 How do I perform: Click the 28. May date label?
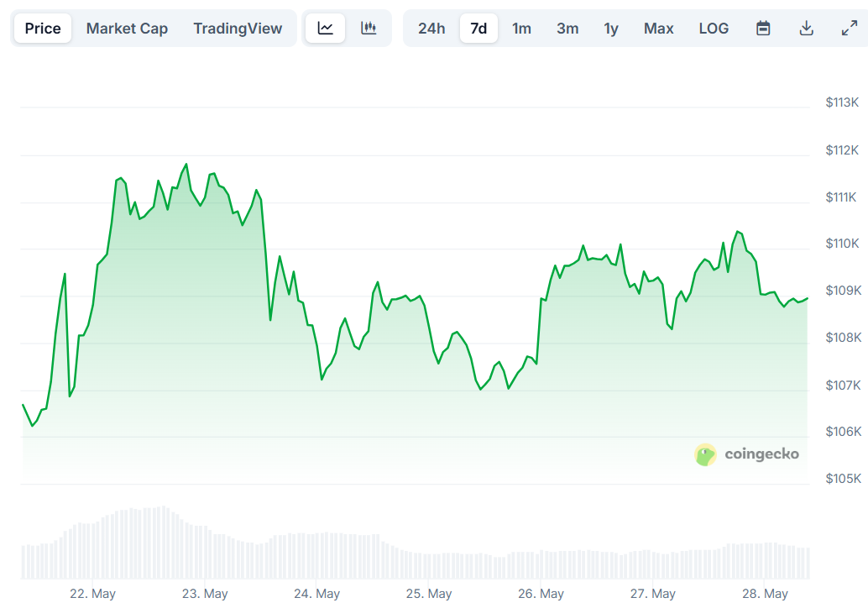pyautogui.click(x=765, y=594)
